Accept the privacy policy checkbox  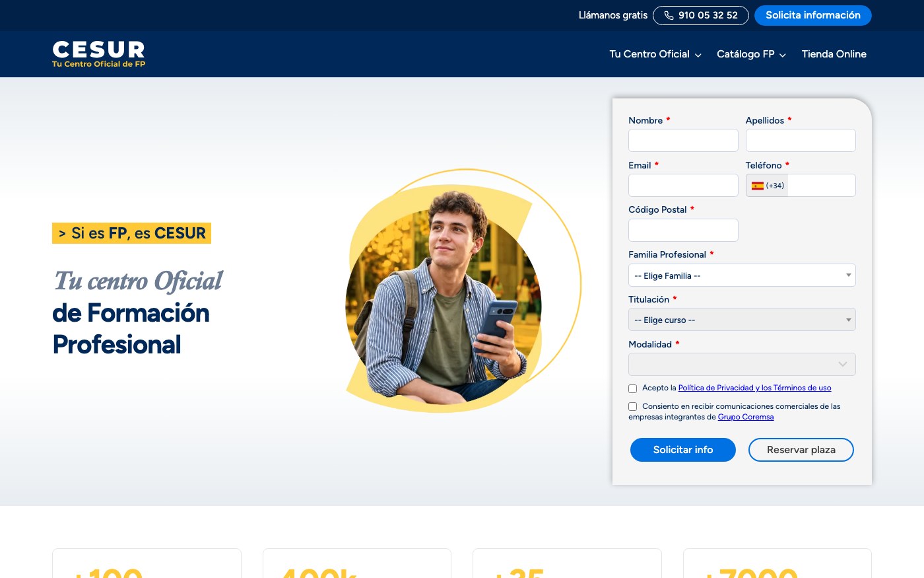(x=632, y=388)
